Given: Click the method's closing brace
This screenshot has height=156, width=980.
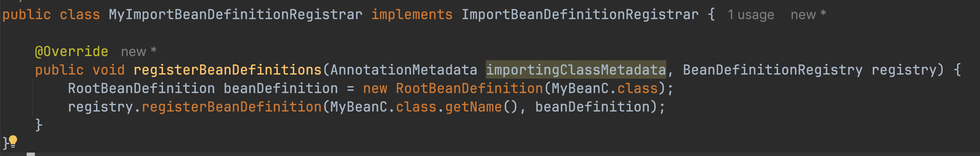Looking at the screenshot, I should pyautogui.click(x=38, y=125).
